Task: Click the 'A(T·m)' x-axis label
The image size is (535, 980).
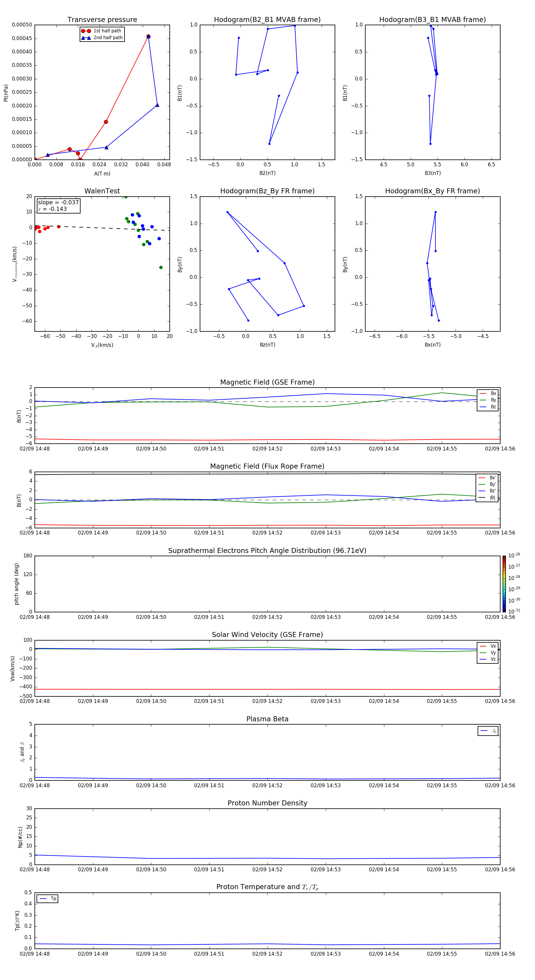Action: click(102, 173)
